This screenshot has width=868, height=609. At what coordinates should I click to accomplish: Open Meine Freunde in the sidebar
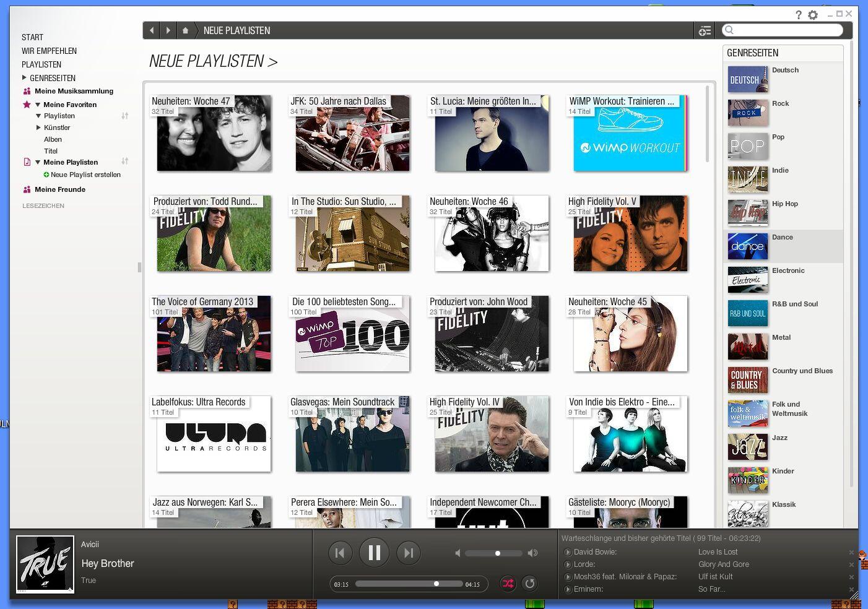coord(60,189)
